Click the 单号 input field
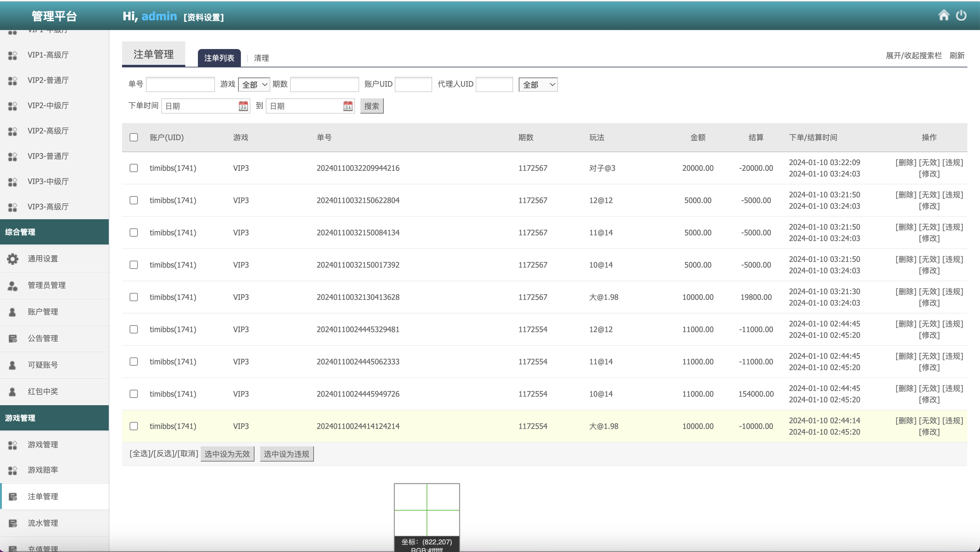The height and width of the screenshot is (552, 980). tap(180, 84)
